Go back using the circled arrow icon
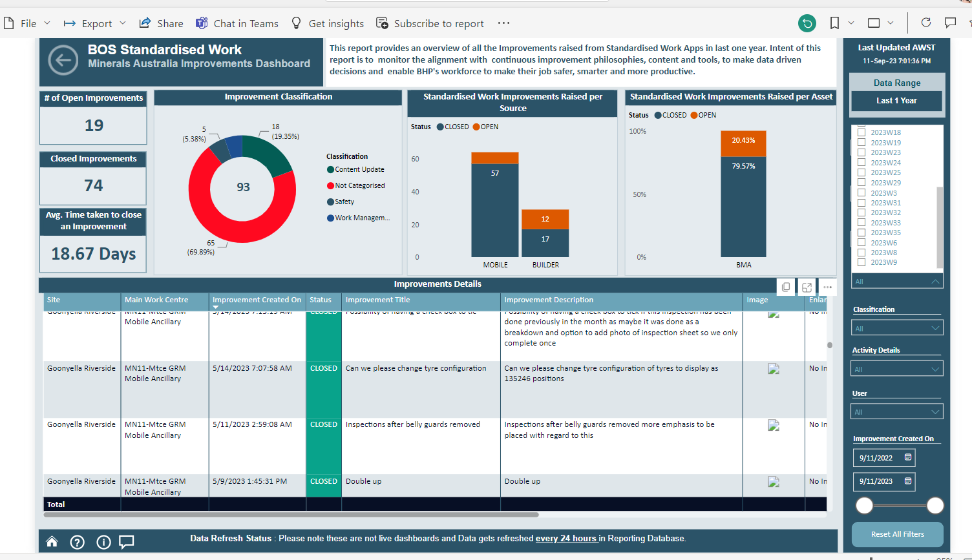 63,61
